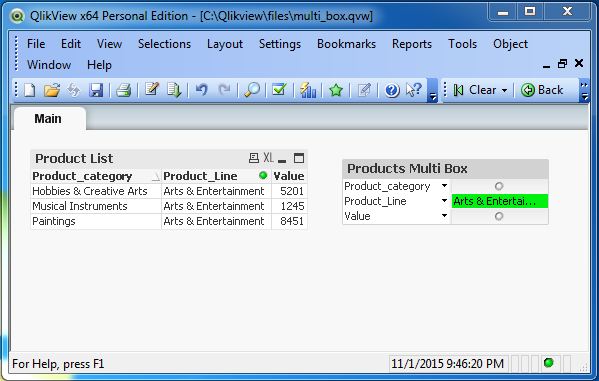Click the Search magnifier icon
The image size is (599, 381).
pos(252,90)
